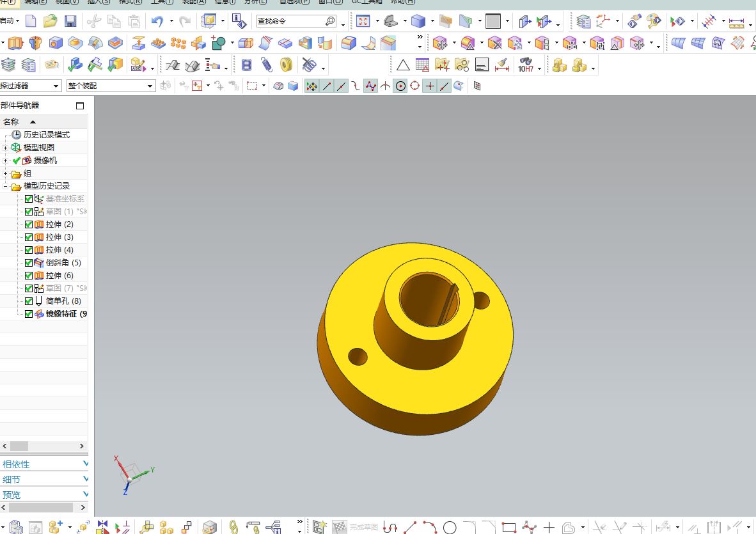Show more feature toolbar items via chevron
Viewport: 756px width, 534px height.
pos(420,37)
